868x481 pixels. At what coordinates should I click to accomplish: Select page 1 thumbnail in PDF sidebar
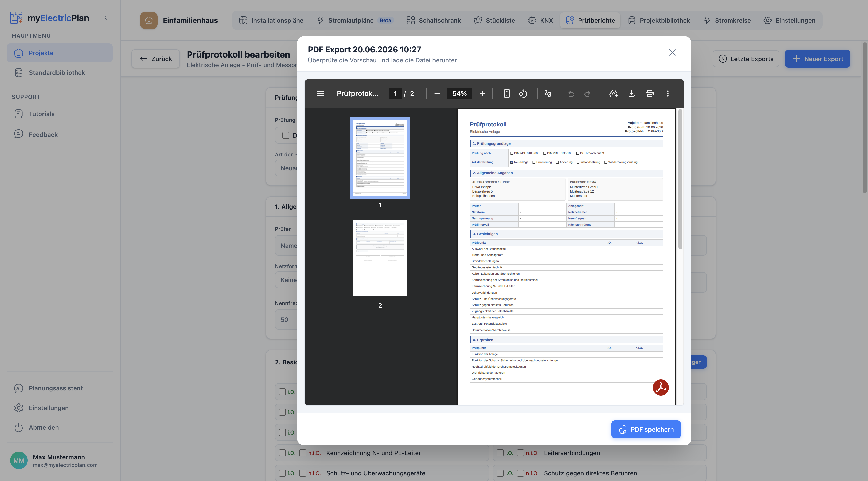380,158
